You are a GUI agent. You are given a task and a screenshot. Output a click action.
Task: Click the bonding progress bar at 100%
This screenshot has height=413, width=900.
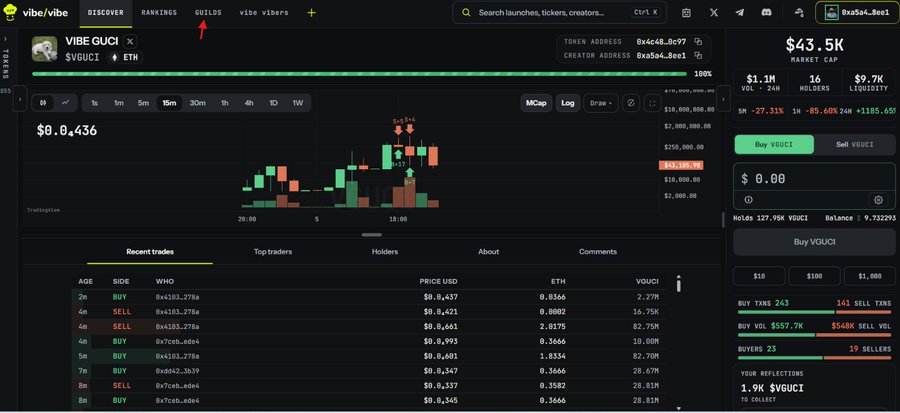[x=359, y=73]
